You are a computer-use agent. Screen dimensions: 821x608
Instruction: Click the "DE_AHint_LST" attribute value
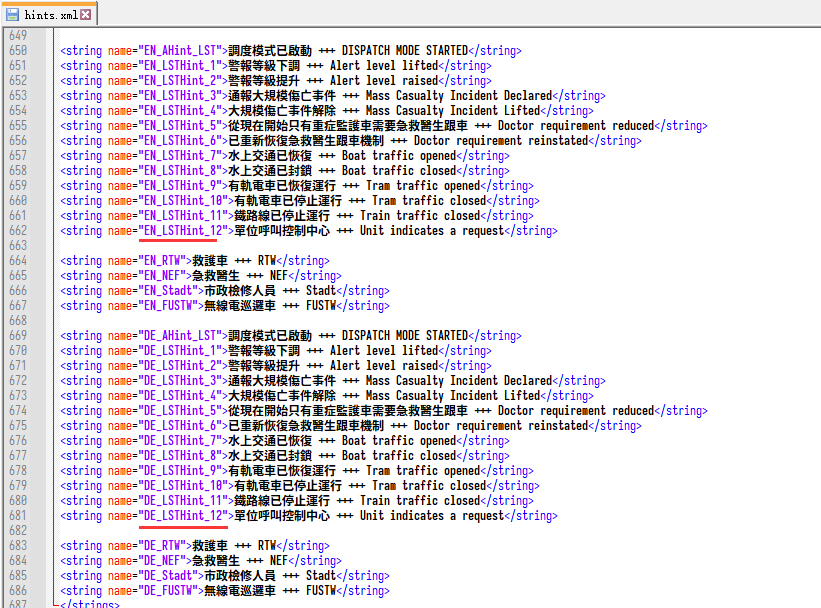pyautogui.click(x=180, y=336)
